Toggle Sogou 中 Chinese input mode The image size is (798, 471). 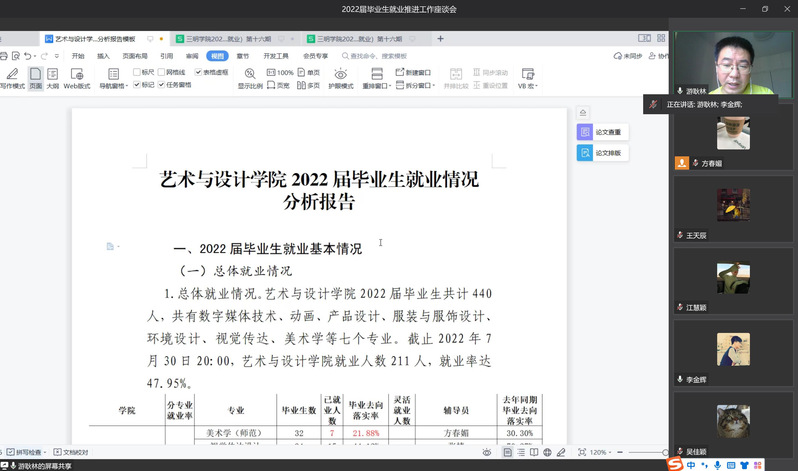691,465
